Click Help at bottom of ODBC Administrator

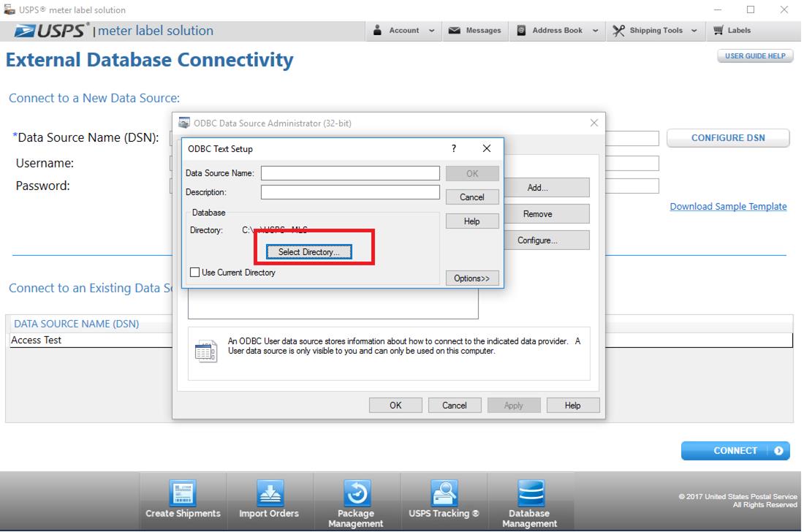573,405
